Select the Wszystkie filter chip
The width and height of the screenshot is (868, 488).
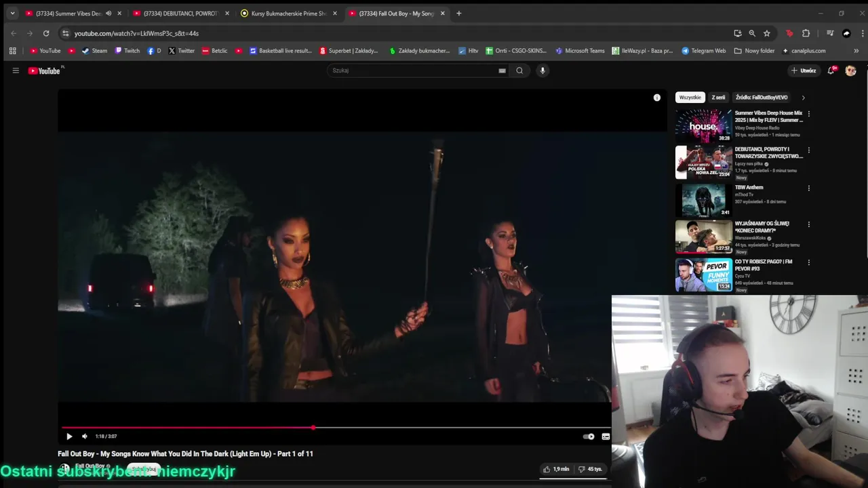coord(690,98)
